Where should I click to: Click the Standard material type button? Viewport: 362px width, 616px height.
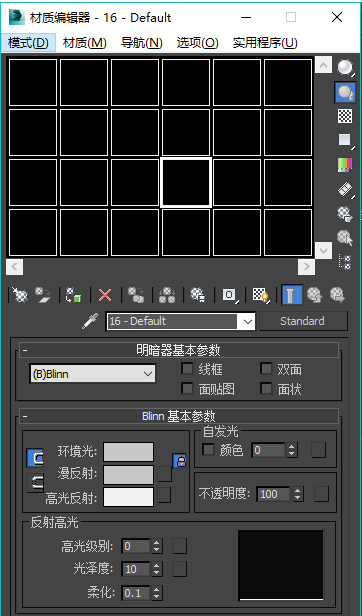[x=303, y=321]
